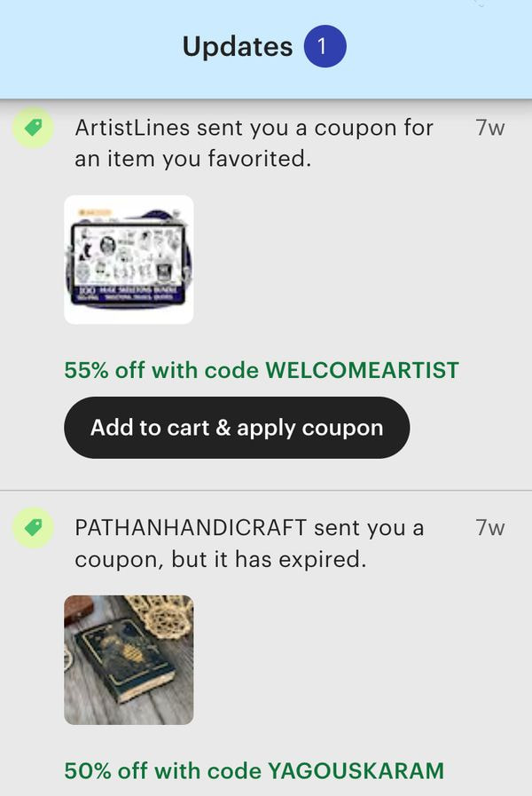Tap the blue notification badge showing 1
Image resolution: width=532 pixels, height=796 pixels.
[325, 46]
